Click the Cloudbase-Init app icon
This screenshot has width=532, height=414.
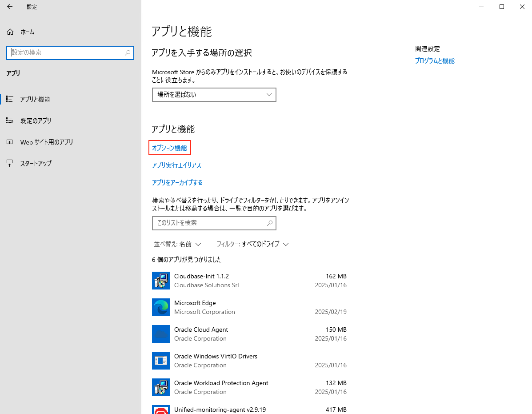point(161,281)
